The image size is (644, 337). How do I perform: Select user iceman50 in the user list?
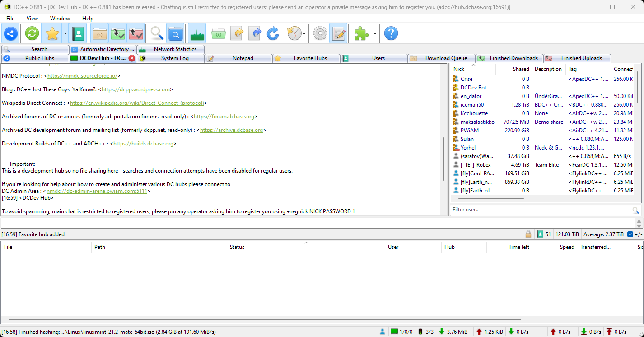point(472,104)
